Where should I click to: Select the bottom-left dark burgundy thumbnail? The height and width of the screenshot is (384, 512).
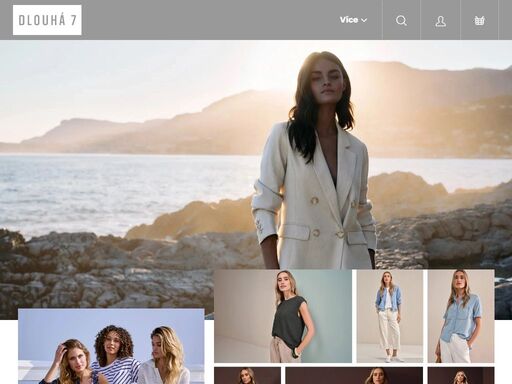click(x=247, y=376)
